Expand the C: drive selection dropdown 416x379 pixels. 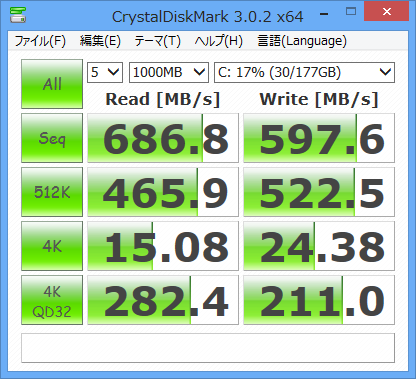coord(304,72)
